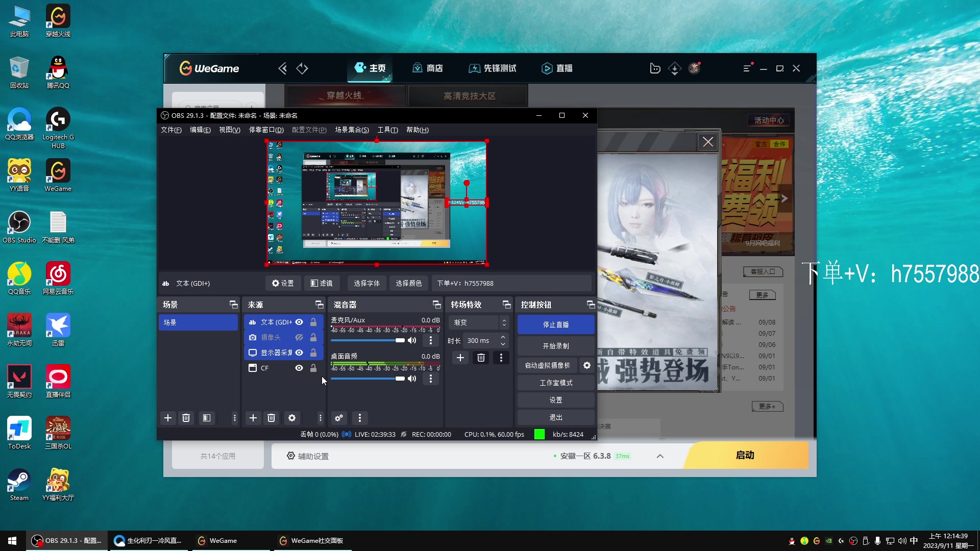Remove transition with trash icon
Viewport: 980px width, 551px height.
tap(481, 358)
